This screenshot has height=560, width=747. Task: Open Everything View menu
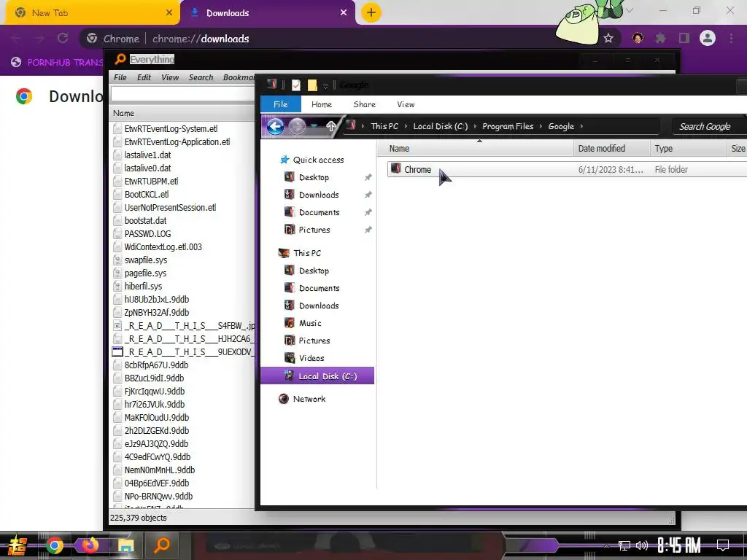point(169,77)
